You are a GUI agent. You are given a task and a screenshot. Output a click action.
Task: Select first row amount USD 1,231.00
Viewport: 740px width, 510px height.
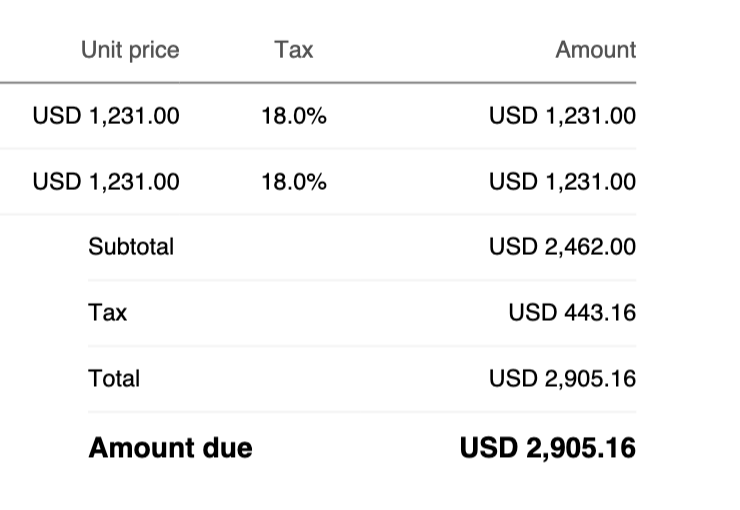[563, 116]
